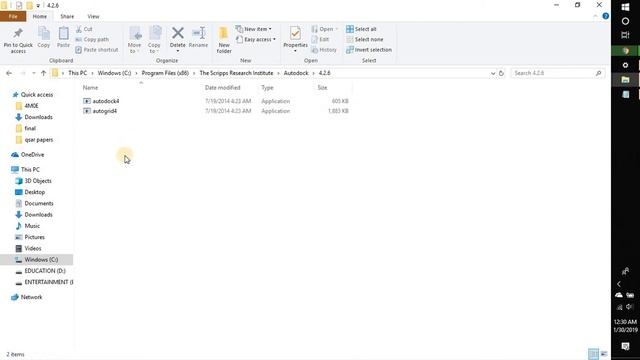The height and width of the screenshot is (360, 640).
Task: Open the File tab
Action: pos(13,16)
